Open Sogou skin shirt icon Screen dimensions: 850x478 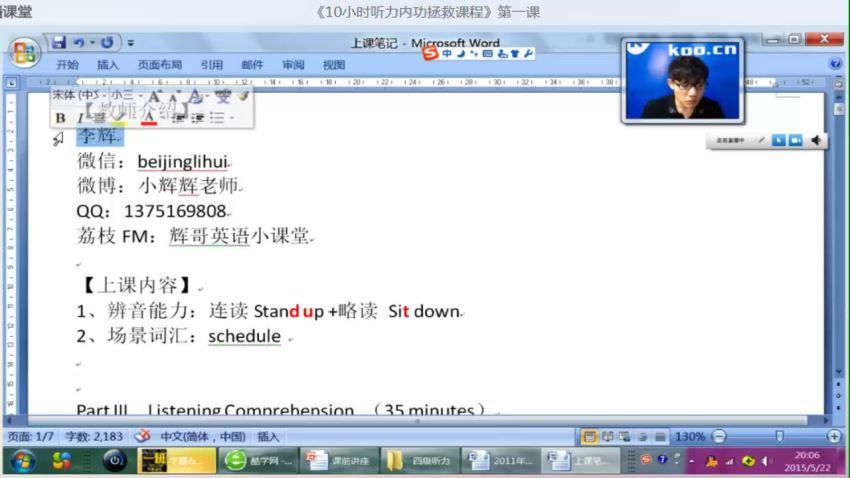(x=514, y=53)
